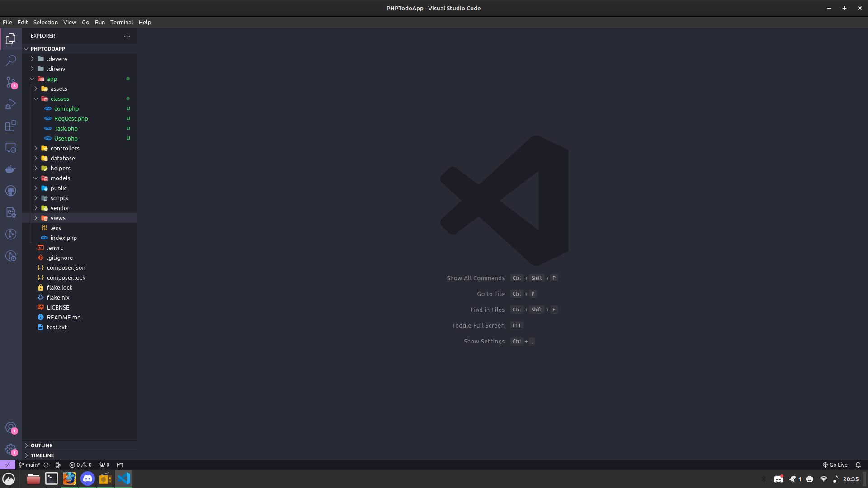Click the folder icon in the status bar

pos(120,465)
